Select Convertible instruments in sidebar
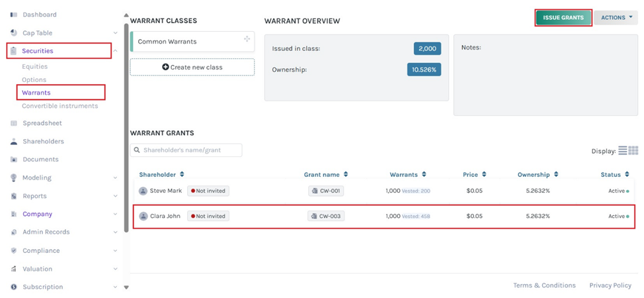Screen dimensions: 644x298 60,106
